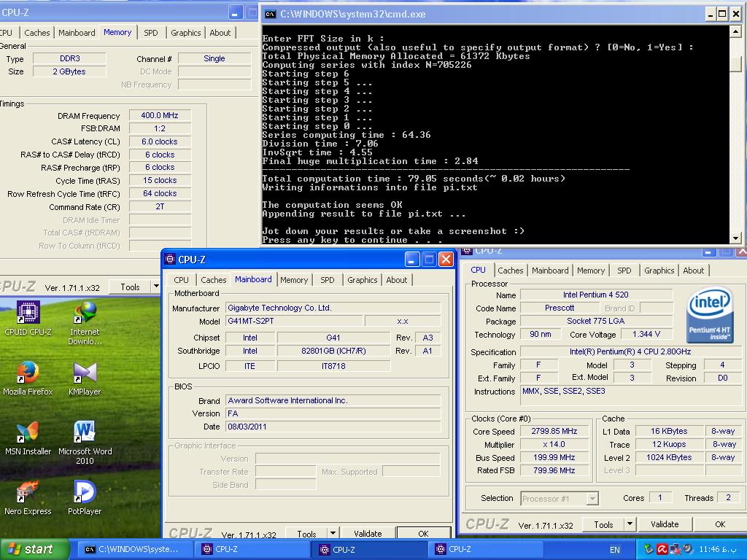Click OK in the Mainboard CPU-Z window
This screenshot has width=747, height=560.
[424, 533]
